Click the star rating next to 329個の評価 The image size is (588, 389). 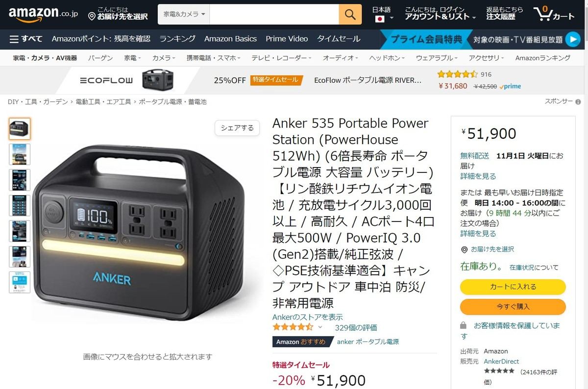click(293, 327)
